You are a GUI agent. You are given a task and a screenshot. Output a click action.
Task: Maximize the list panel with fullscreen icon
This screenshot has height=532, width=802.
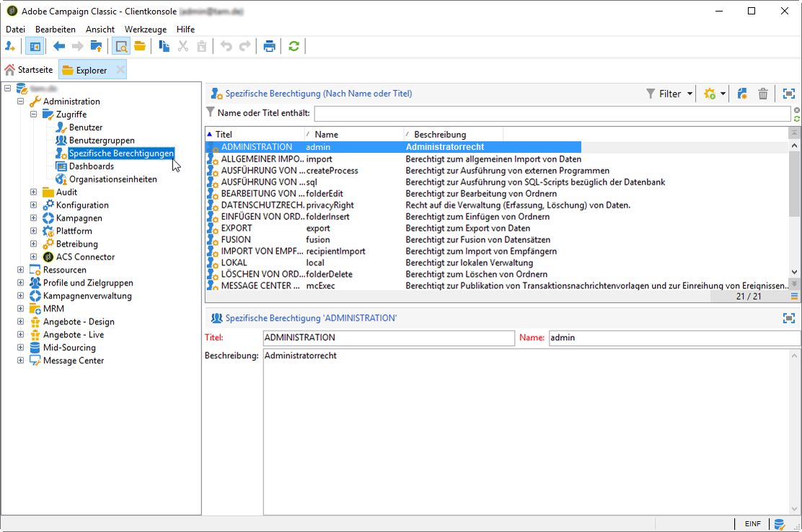point(789,94)
